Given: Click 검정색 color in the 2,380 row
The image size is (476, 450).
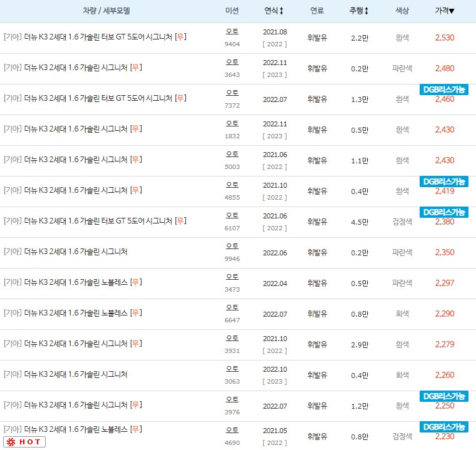Looking at the screenshot, I should point(402,222).
